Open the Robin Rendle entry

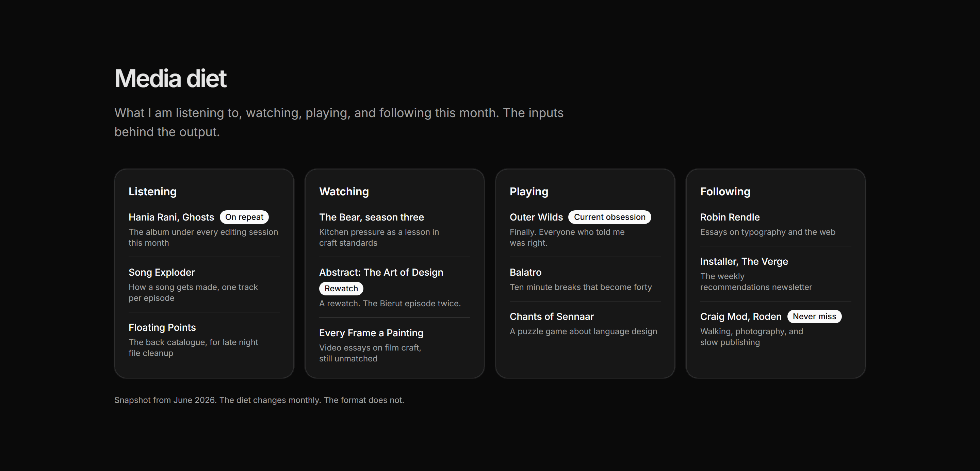[x=730, y=217]
